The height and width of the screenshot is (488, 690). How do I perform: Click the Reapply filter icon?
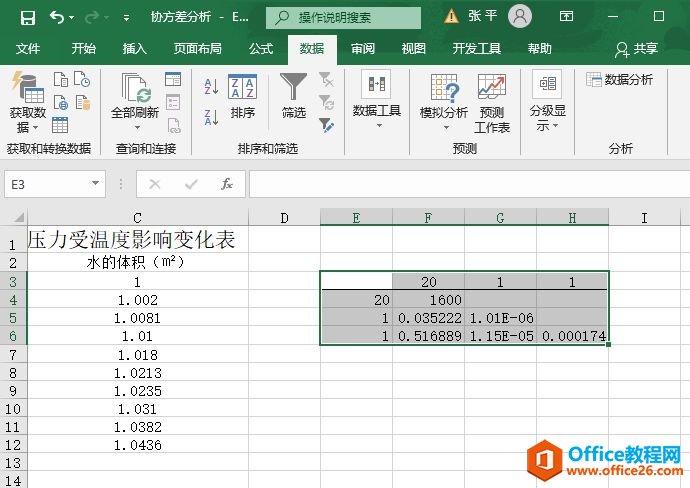point(326,103)
